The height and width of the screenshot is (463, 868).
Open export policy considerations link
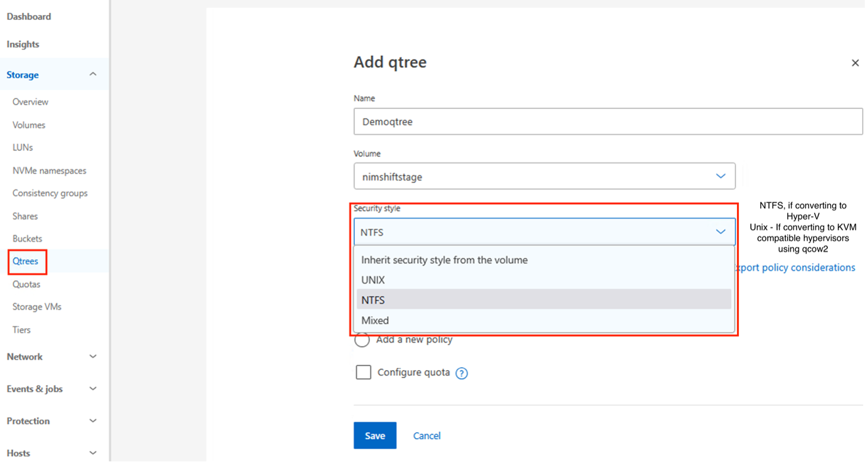point(795,268)
